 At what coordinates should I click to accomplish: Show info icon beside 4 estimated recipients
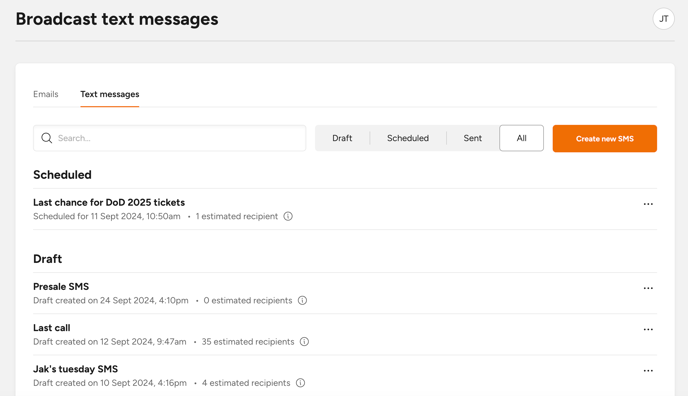300,383
